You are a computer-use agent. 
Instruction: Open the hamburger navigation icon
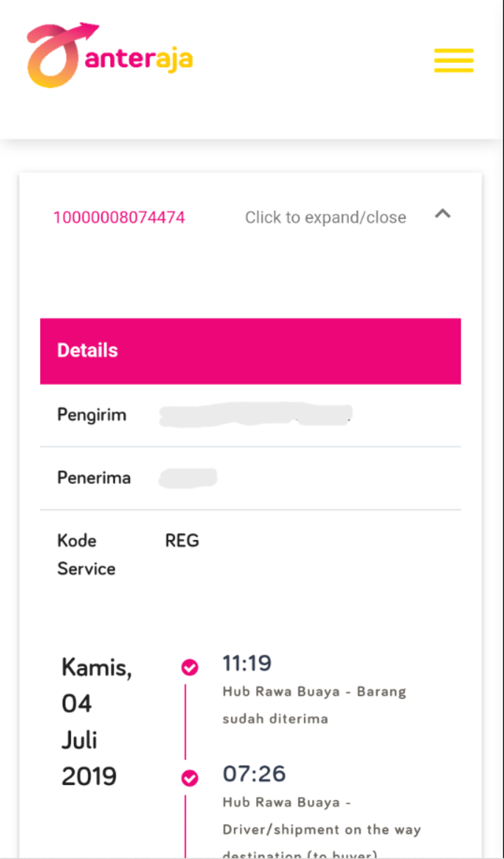[x=453, y=59]
